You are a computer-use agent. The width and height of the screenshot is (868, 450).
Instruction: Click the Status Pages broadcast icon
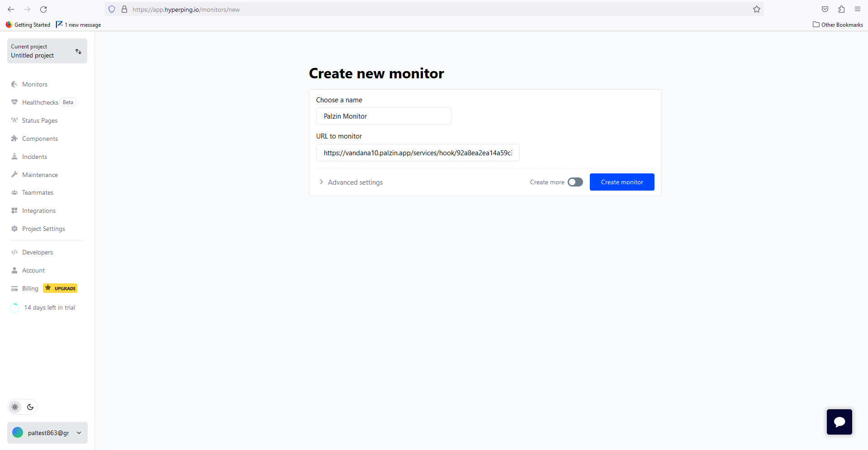(14, 120)
